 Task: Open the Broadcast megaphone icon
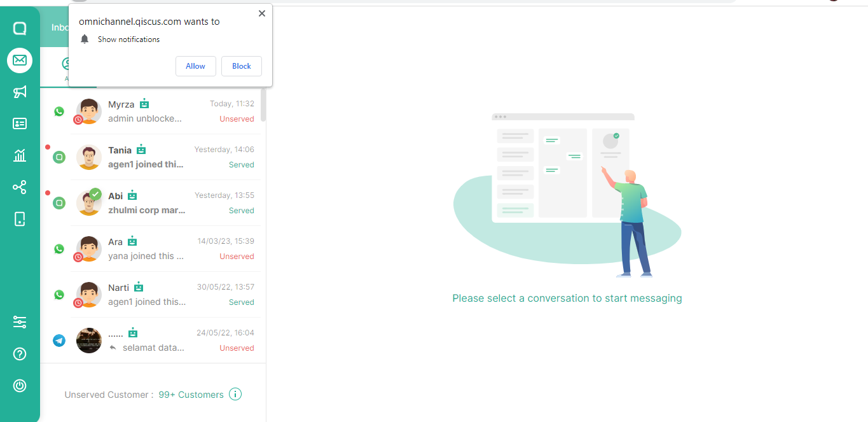(20, 92)
